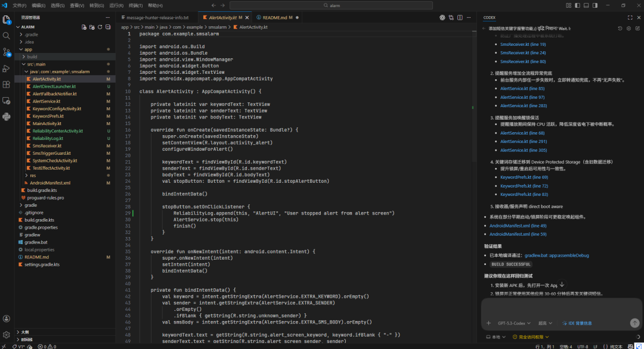This screenshot has width=644, height=349.
Task: Open the Python icon in activity bar
Action: click(x=6, y=117)
